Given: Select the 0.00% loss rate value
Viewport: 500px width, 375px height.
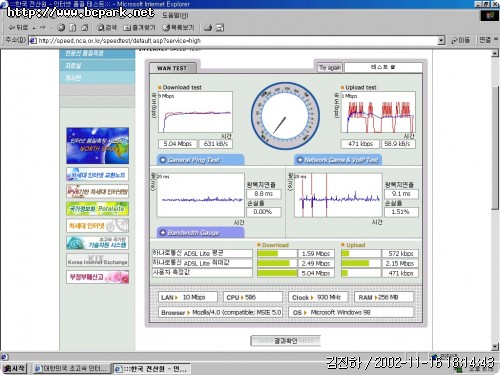Looking at the screenshot, I should tap(264, 212).
